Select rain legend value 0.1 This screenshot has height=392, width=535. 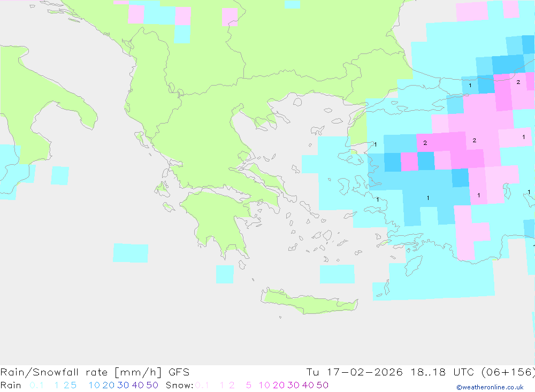[x=36, y=385]
